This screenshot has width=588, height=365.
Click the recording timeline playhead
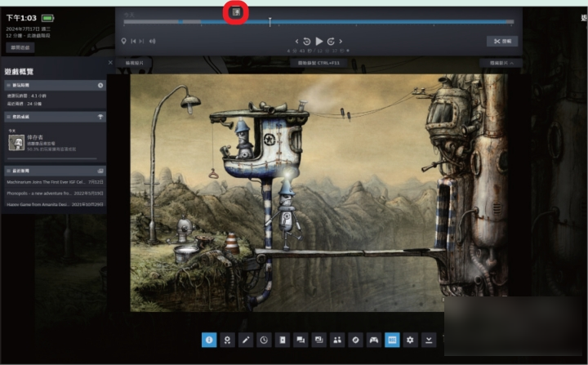pos(269,21)
